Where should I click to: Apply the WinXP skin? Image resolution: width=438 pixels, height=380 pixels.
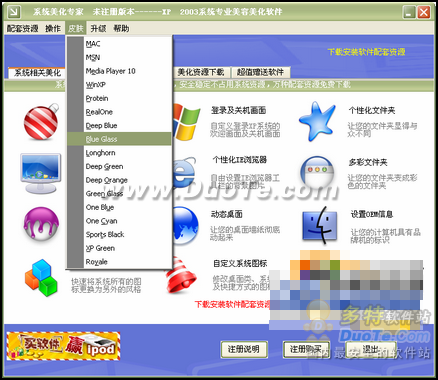point(119,85)
